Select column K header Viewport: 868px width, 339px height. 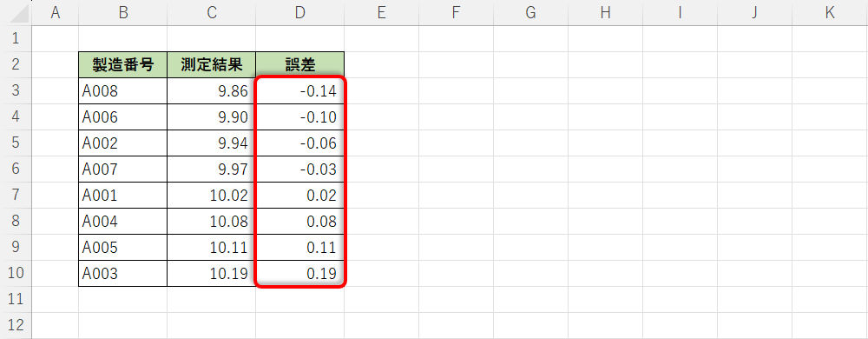click(x=830, y=13)
